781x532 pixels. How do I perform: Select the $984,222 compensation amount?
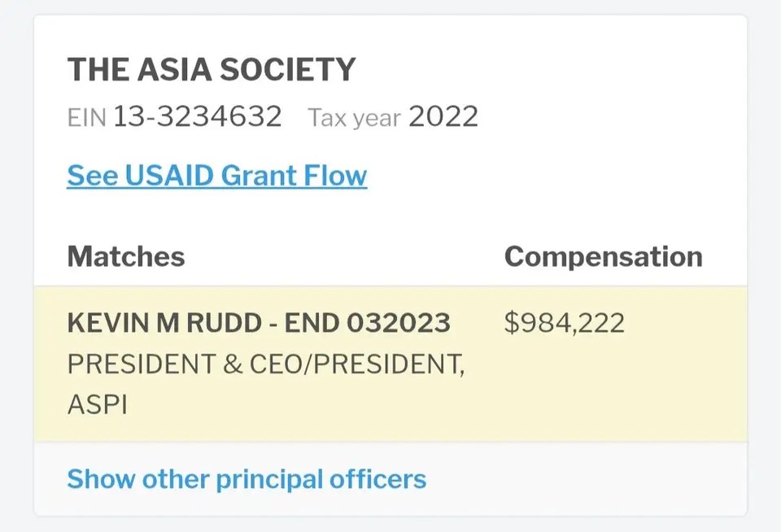pos(565,323)
